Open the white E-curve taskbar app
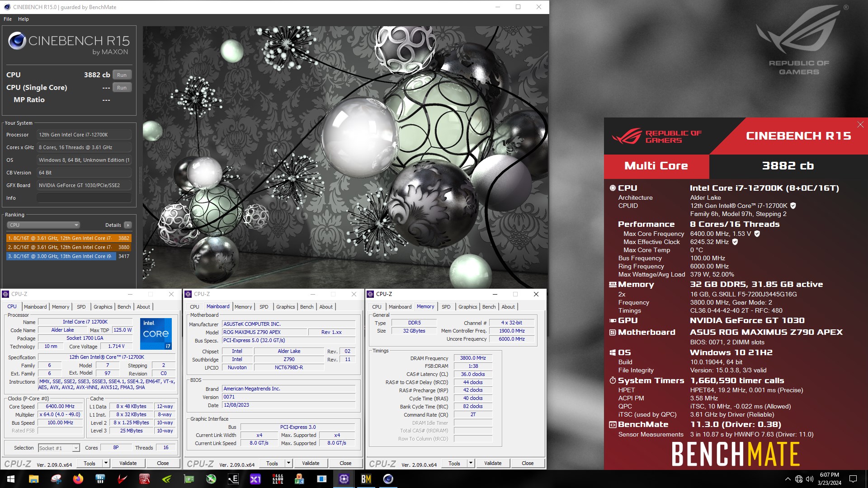Screen dimensions: 868x488 pyautogui.click(x=233, y=479)
